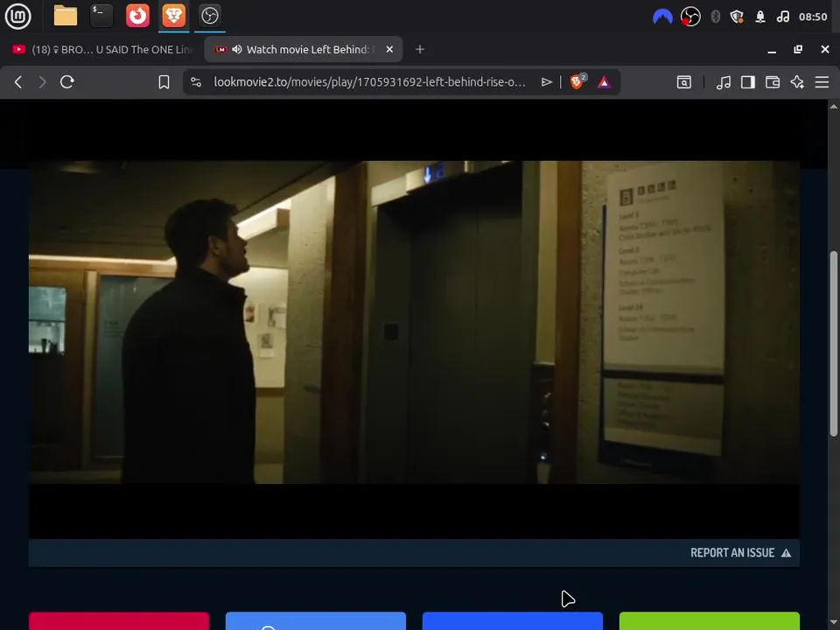Switch to the YouTube BRO... U SAID tab
The width and height of the screenshot is (840, 630).
coord(101,49)
